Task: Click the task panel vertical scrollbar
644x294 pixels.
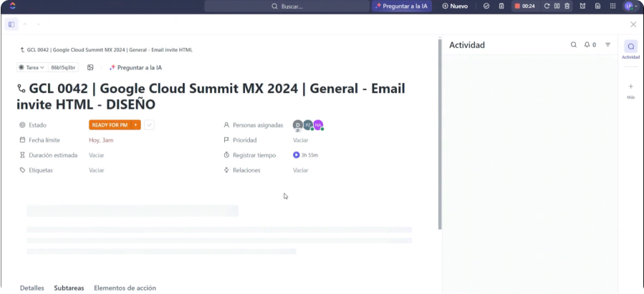Action: tap(440, 134)
